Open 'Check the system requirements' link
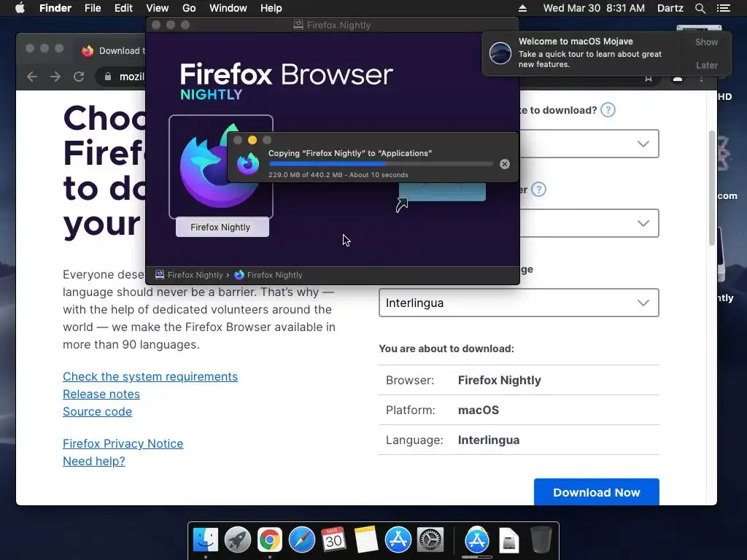This screenshot has width=747, height=560. tap(150, 377)
